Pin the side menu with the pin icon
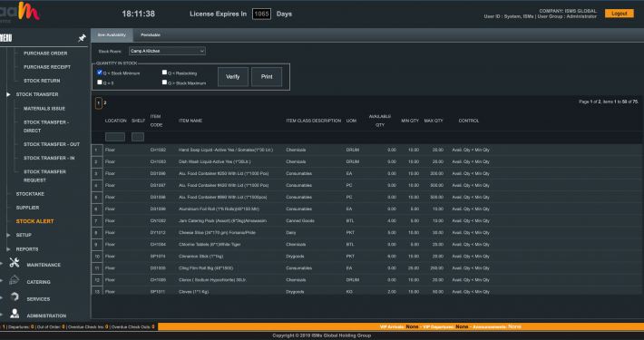This screenshot has height=340, width=644. [82, 38]
